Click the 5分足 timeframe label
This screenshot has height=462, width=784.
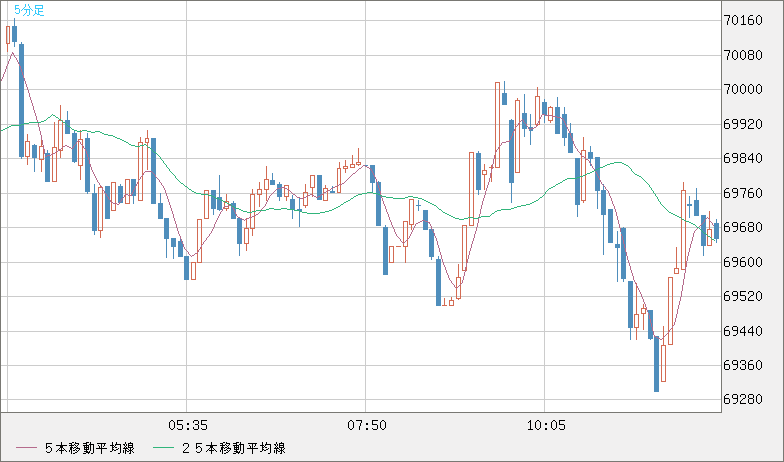point(30,10)
